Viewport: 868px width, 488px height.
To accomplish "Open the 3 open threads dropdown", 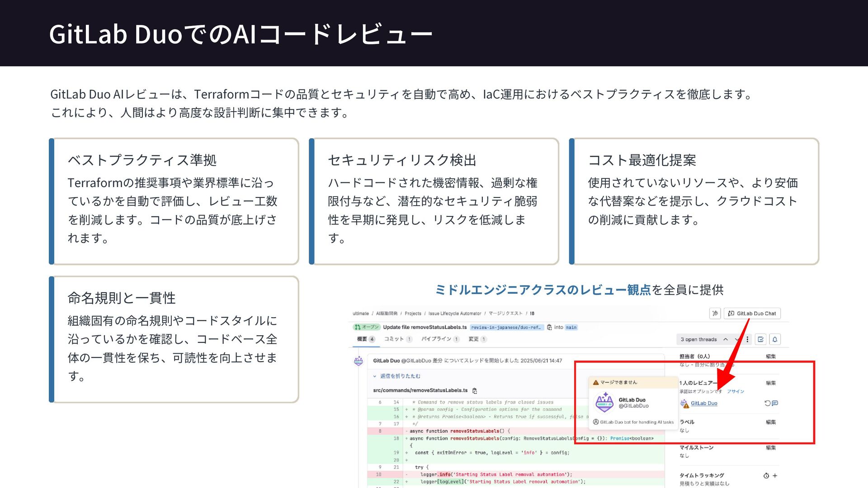I will click(698, 339).
